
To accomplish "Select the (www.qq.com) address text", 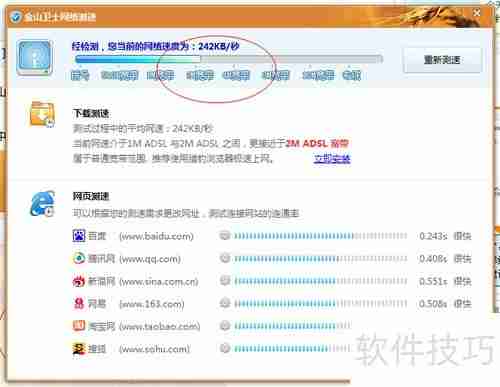I will 150,259.
